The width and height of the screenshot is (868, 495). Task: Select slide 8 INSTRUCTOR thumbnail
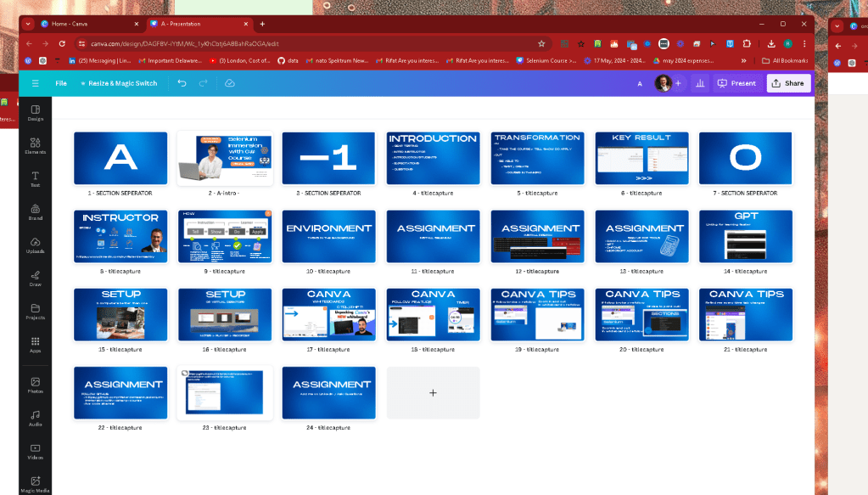120,236
